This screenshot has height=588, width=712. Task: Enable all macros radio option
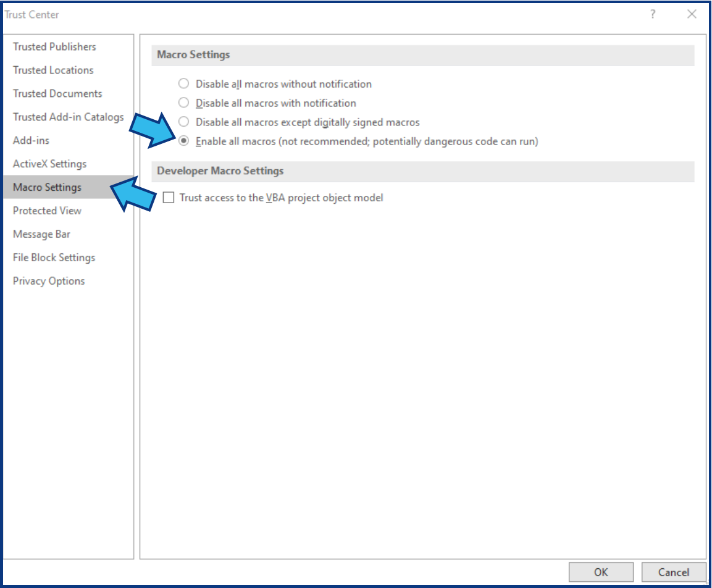[x=185, y=140]
